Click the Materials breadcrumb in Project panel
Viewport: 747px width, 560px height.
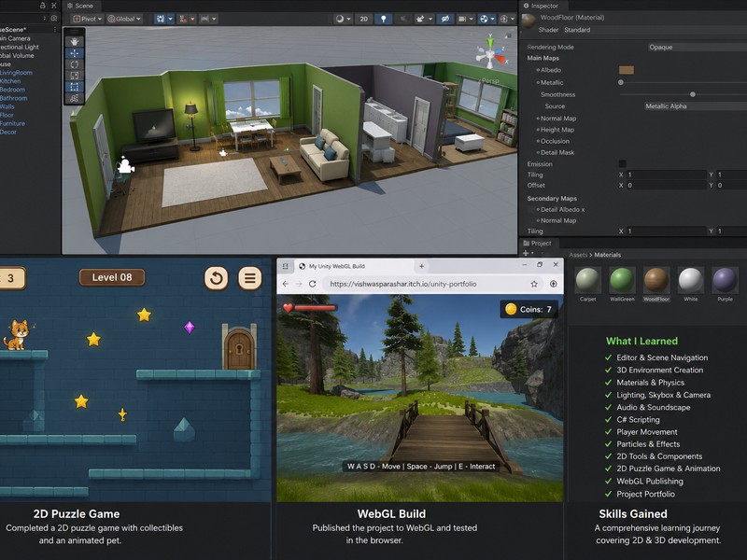608,255
